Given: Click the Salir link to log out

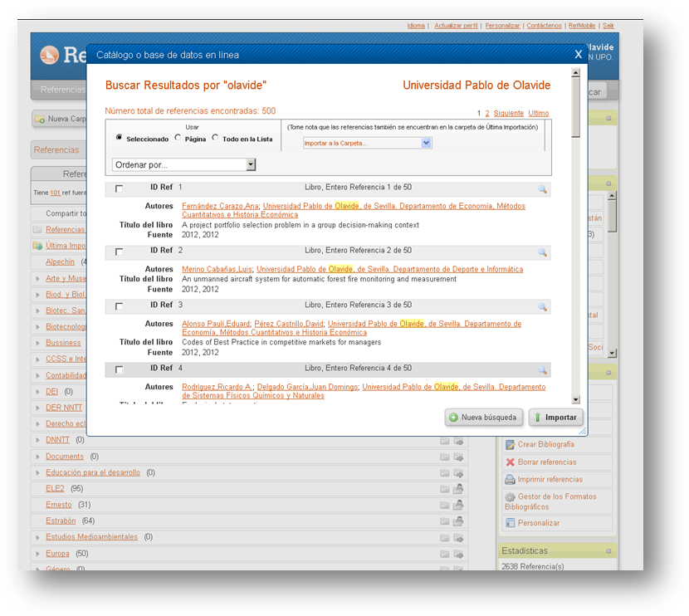Looking at the screenshot, I should pos(608,26).
